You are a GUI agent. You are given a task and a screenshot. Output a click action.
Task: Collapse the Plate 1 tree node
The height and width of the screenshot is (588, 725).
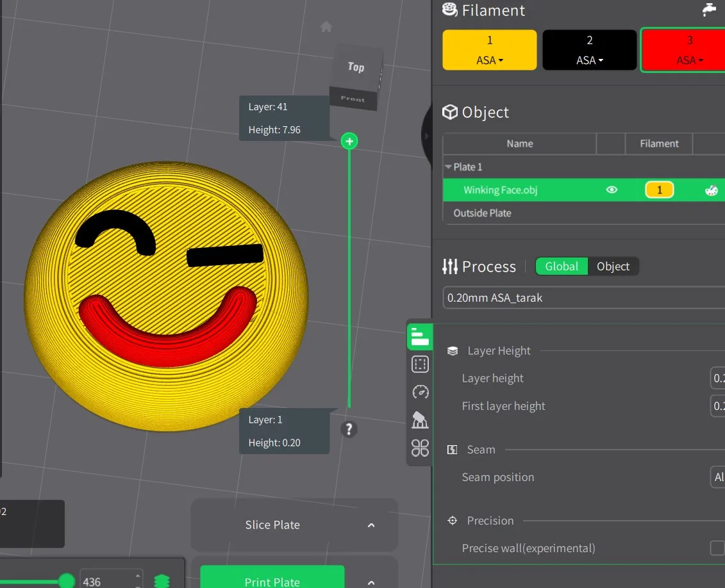click(x=448, y=167)
